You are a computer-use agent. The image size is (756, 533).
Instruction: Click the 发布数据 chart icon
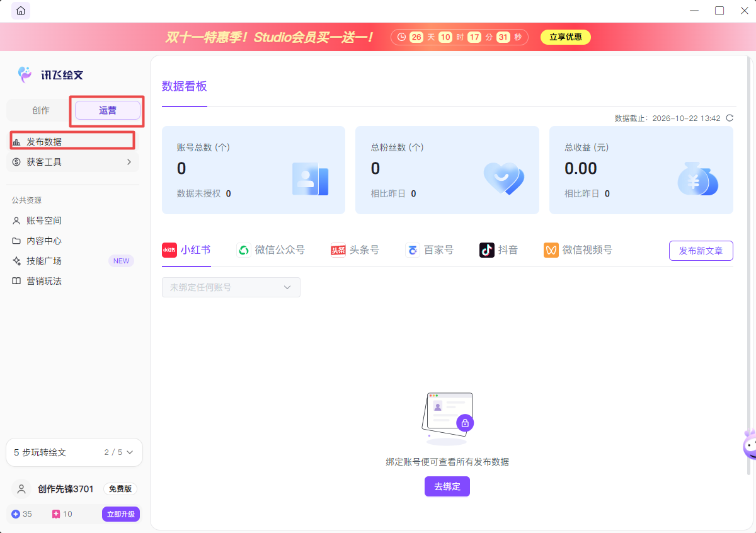pyautogui.click(x=16, y=142)
